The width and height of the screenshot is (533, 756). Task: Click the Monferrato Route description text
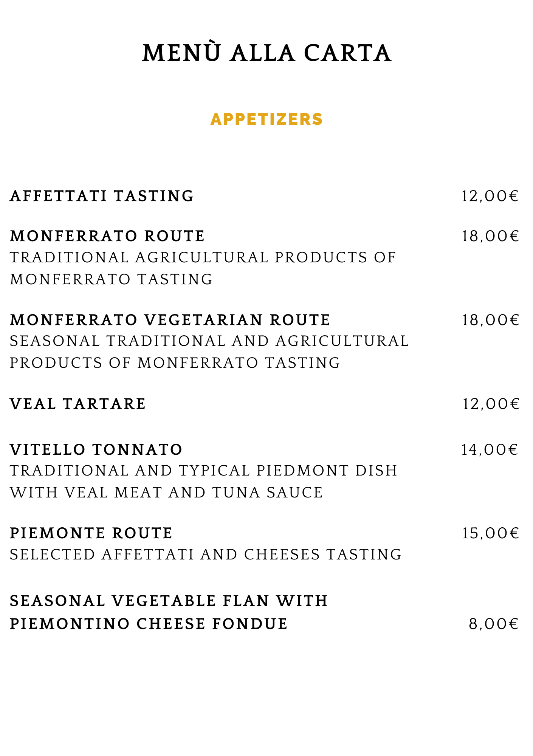(203, 268)
